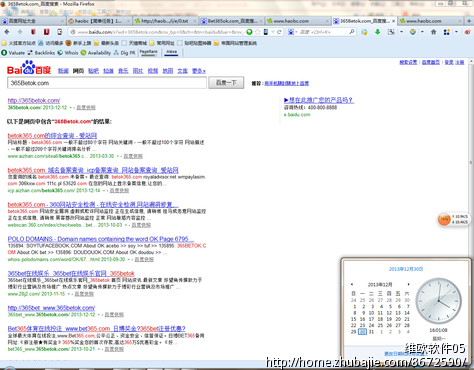The width and height of the screenshot is (474, 370).
Task: Click the Valuate toolbar tool
Action: tap(13, 53)
